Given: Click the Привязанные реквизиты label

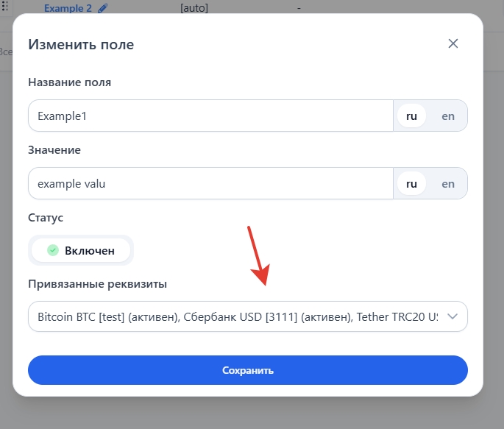Looking at the screenshot, I should (97, 284).
